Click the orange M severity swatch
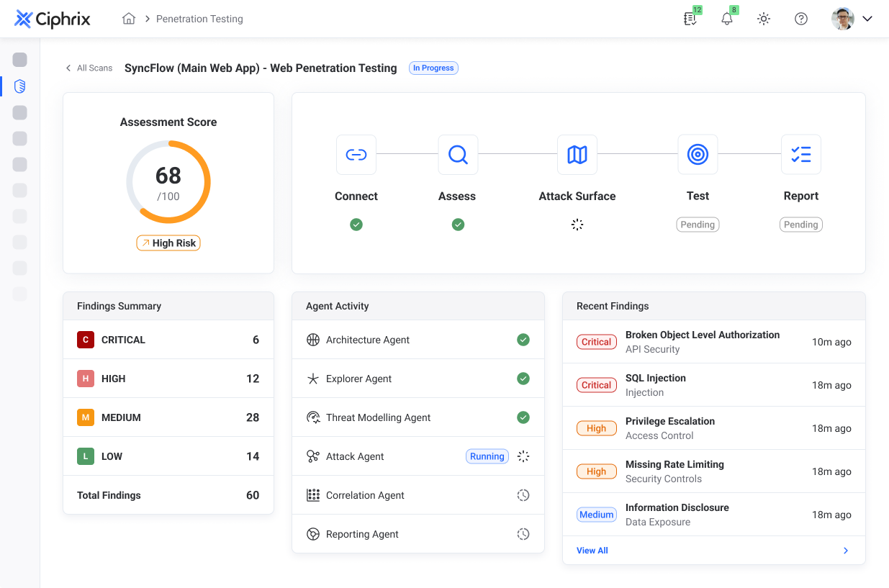Viewport: 889px width, 588px height. point(86,417)
